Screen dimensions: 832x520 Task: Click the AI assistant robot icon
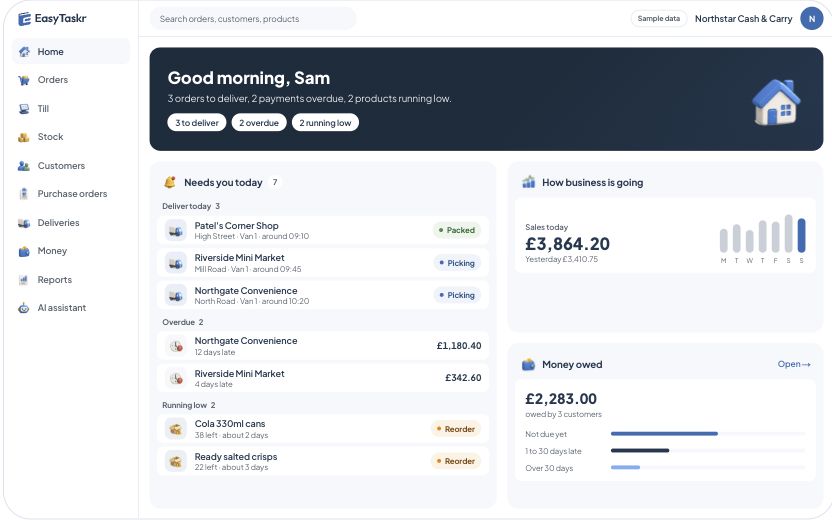coord(24,308)
